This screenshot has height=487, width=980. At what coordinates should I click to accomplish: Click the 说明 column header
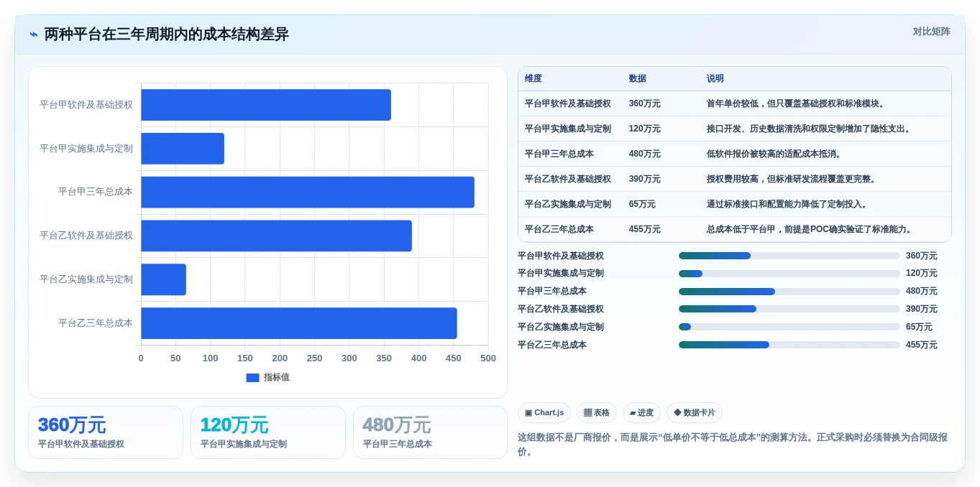coord(715,79)
